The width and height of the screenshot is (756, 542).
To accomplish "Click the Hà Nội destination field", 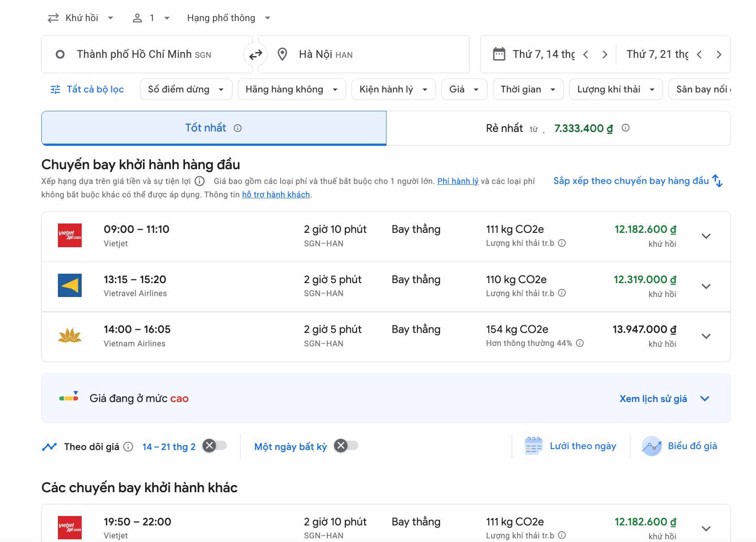I will tap(364, 55).
